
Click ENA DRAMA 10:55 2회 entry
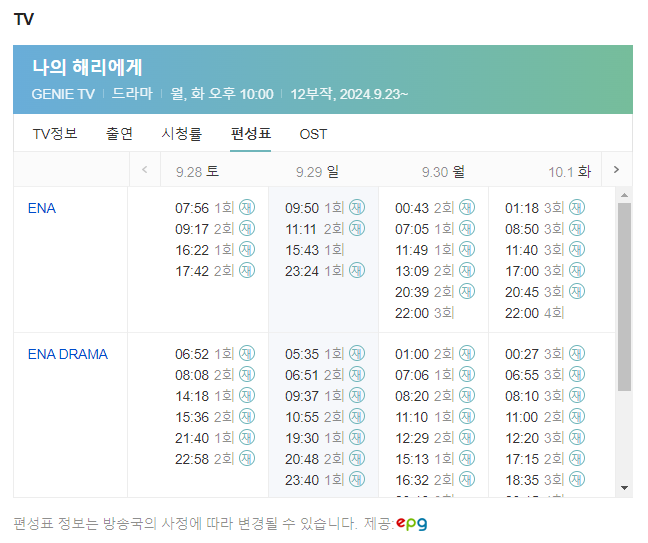[x=325, y=417]
